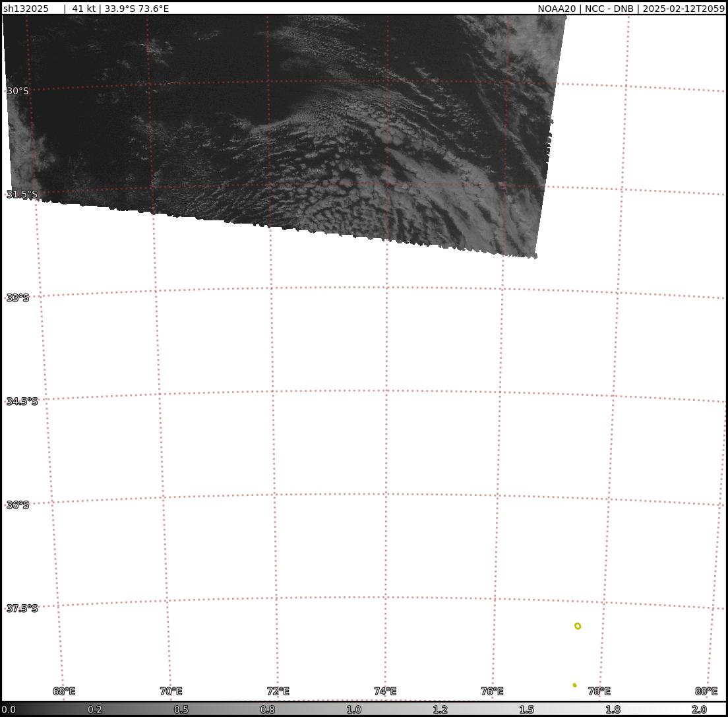Select the 33°S latitude label
This screenshot has width=728, height=717.
[x=18, y=297]
